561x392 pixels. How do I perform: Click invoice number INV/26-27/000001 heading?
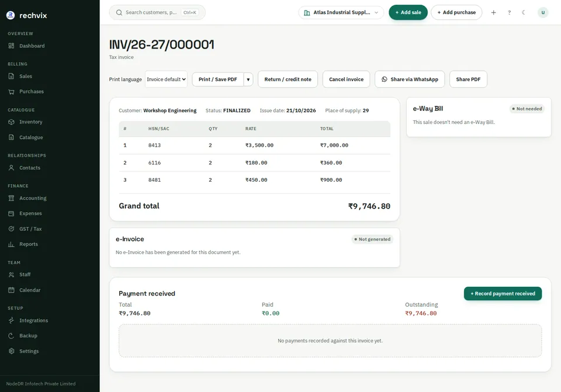click(x=161, y=45)
